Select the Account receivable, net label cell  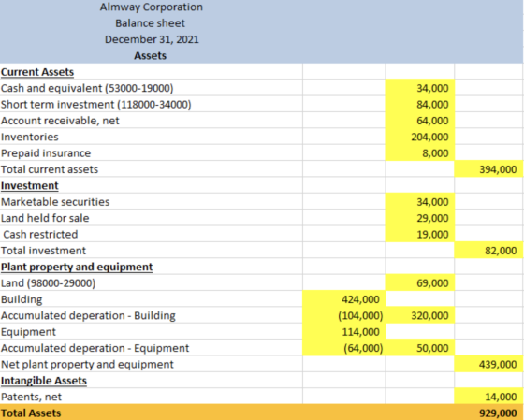tap(151, 121)
